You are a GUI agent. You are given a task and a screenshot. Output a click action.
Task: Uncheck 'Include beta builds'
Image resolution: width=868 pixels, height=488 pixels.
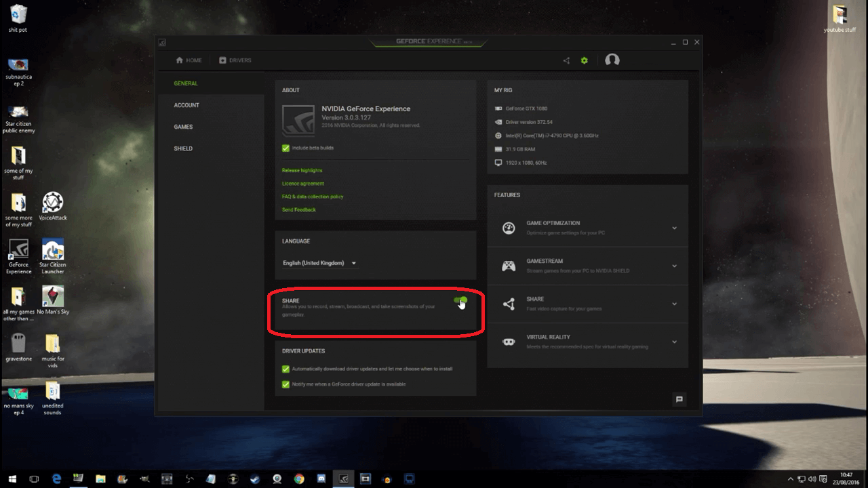(285, 148)
